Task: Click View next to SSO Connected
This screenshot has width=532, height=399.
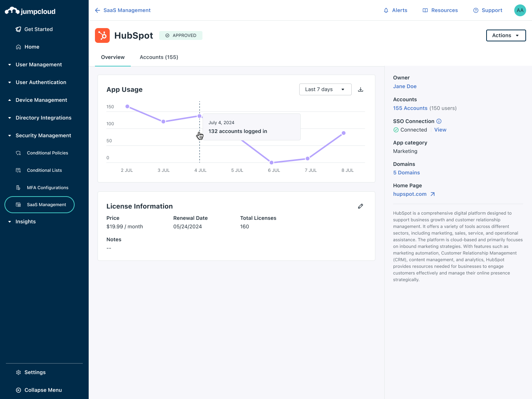Action: 440,130
